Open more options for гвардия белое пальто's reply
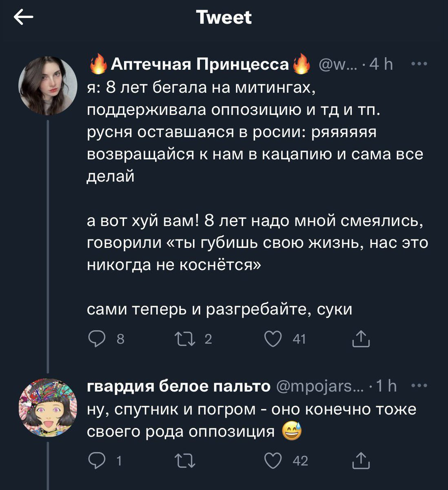 pos(419,386)
